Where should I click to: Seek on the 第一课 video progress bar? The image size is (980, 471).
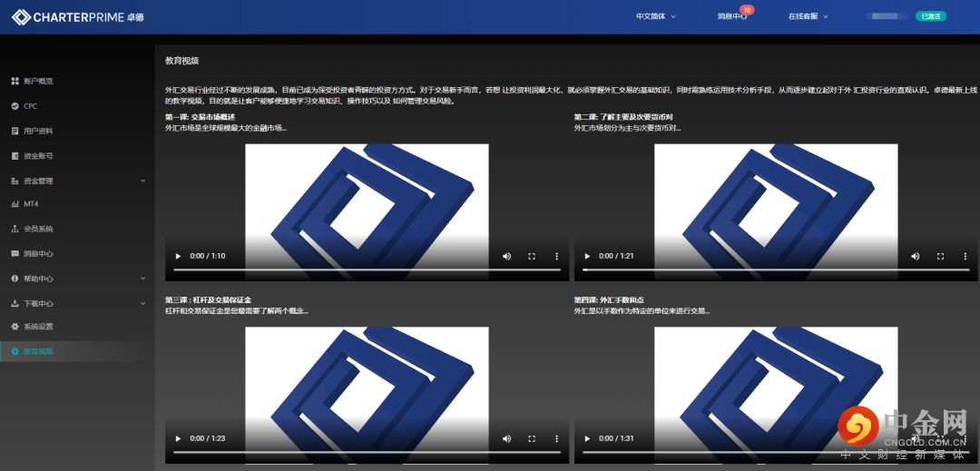(367, 270)
